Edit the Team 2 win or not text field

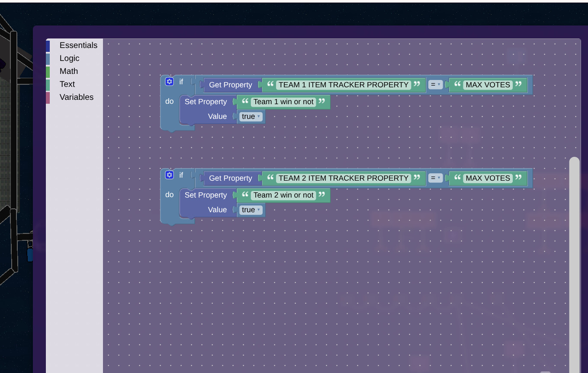coord(283,195)
